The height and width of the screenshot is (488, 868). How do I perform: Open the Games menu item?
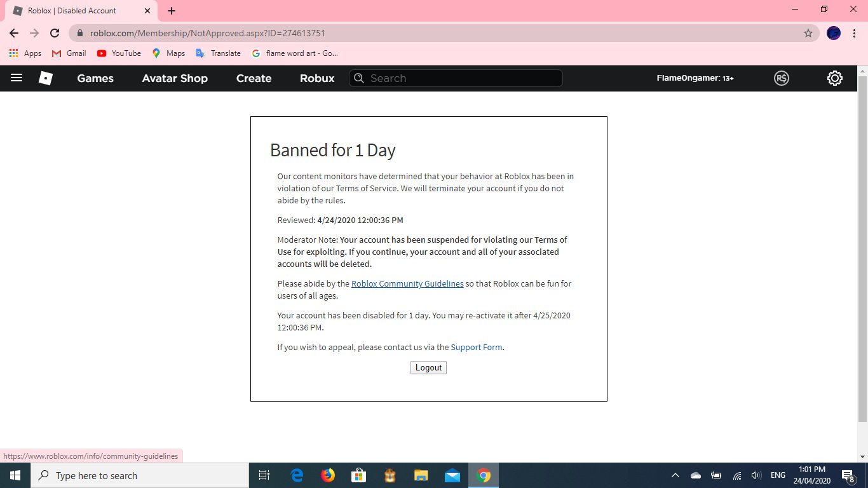(x=95, y=78)
